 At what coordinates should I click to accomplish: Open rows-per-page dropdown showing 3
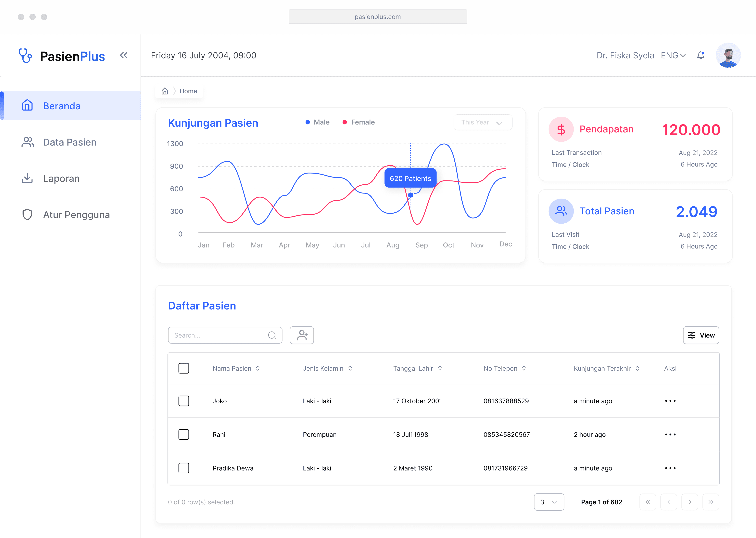click(x=548, y=502)
